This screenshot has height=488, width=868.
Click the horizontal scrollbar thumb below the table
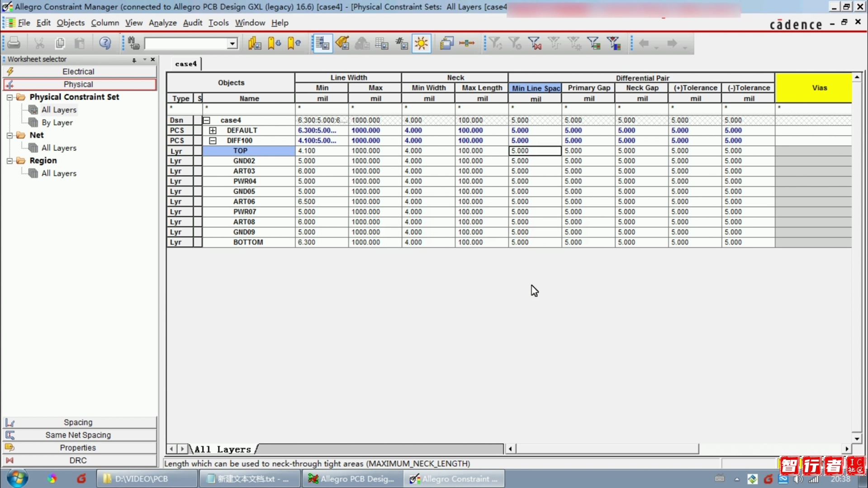click(x=607, y=449)
